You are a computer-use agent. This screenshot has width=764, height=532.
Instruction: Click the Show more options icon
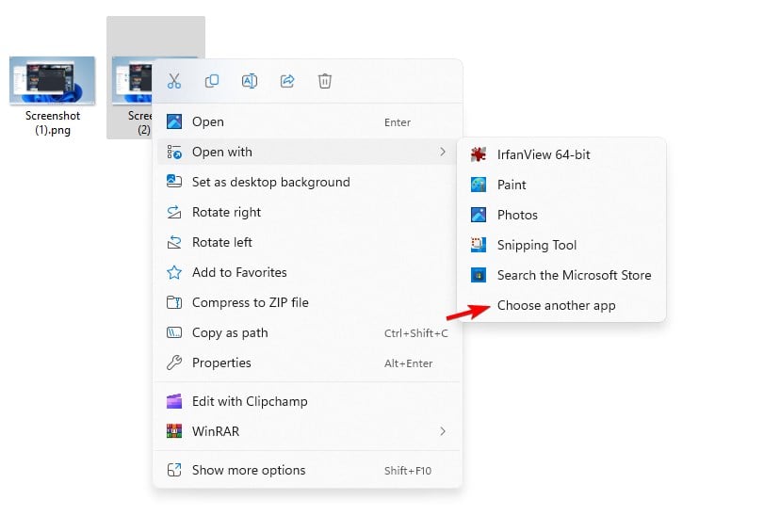point(174,470)
